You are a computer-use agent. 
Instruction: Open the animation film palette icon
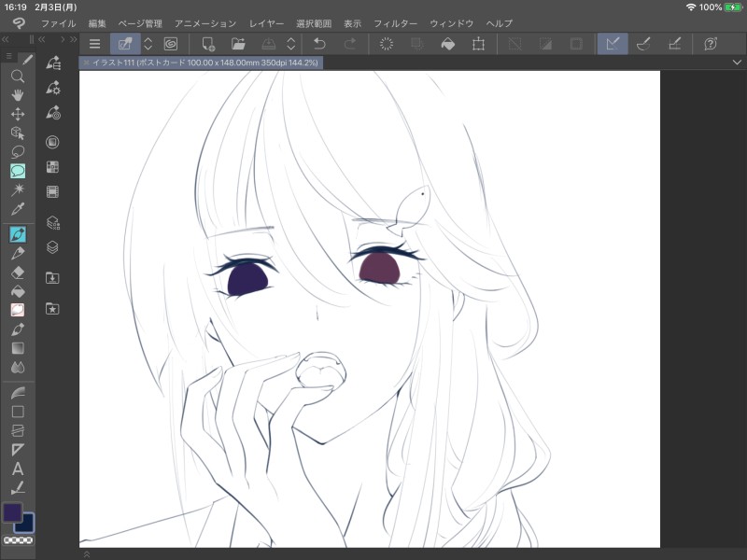52,192
